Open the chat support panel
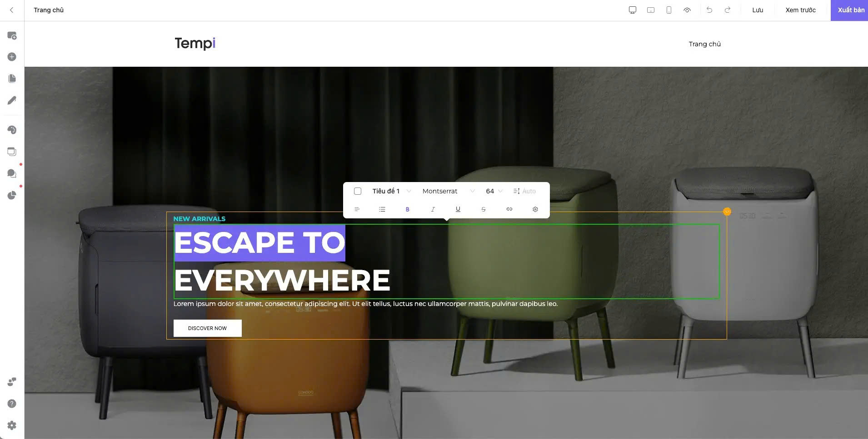This screenshot has width=868, height=439. click(x=12, y=173)
